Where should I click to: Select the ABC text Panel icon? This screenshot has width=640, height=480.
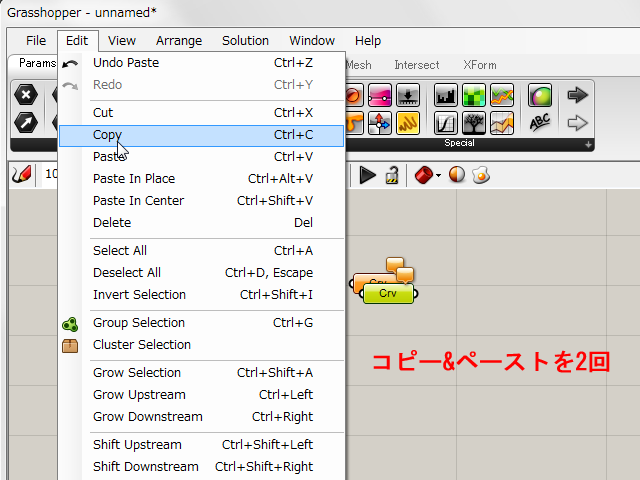540,122
